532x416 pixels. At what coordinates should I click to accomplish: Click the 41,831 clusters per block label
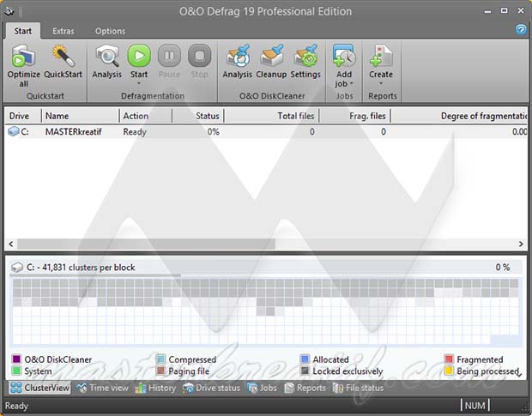coord(81,268)
